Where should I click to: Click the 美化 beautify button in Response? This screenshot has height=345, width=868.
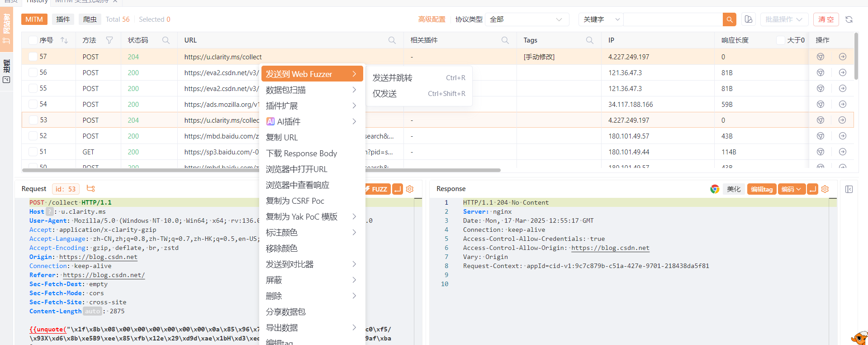coord(734,189)
